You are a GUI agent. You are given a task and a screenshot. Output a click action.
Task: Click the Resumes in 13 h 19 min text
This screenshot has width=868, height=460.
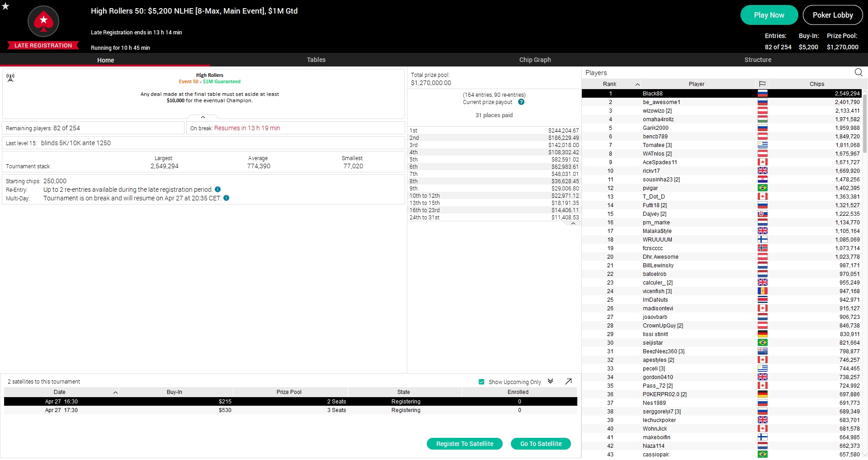(247, 128)
